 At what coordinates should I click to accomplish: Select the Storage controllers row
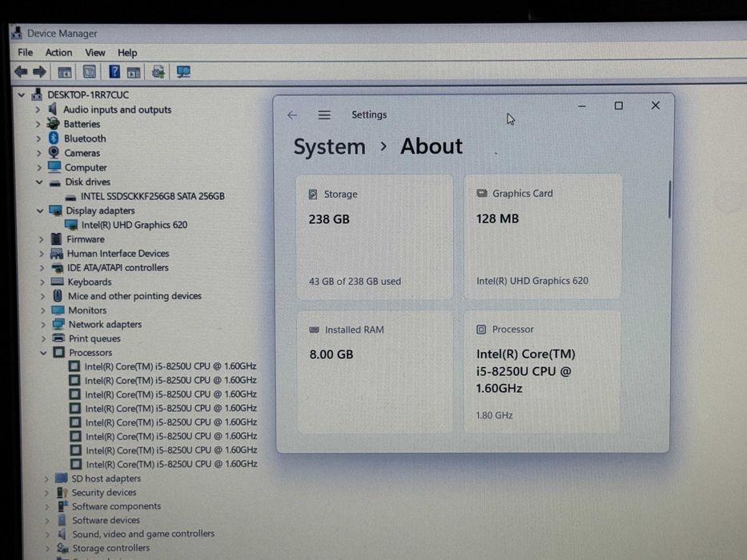[x=111, y=548]
